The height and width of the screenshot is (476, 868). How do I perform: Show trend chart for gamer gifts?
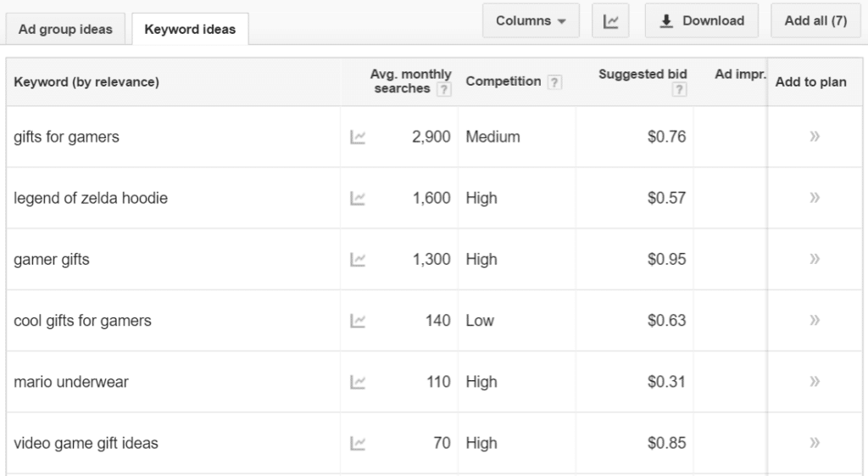(358, 260)
